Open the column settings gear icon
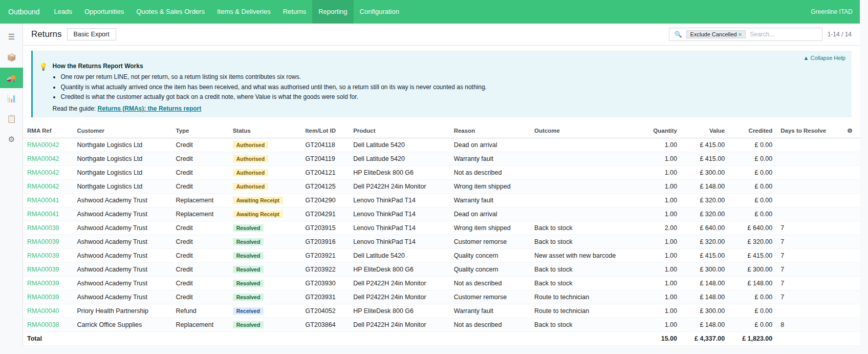Image resolution: width=868 pixels, height=354 pixels. tap(850, 131)
